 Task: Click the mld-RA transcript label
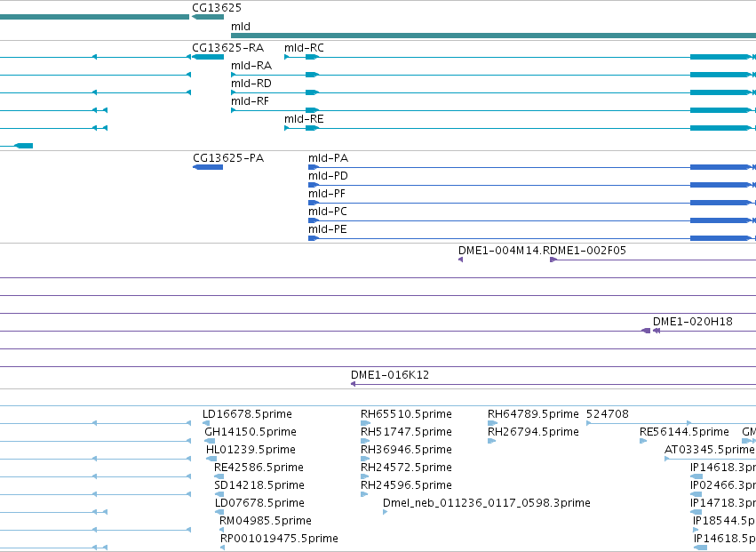click(251, 66)
